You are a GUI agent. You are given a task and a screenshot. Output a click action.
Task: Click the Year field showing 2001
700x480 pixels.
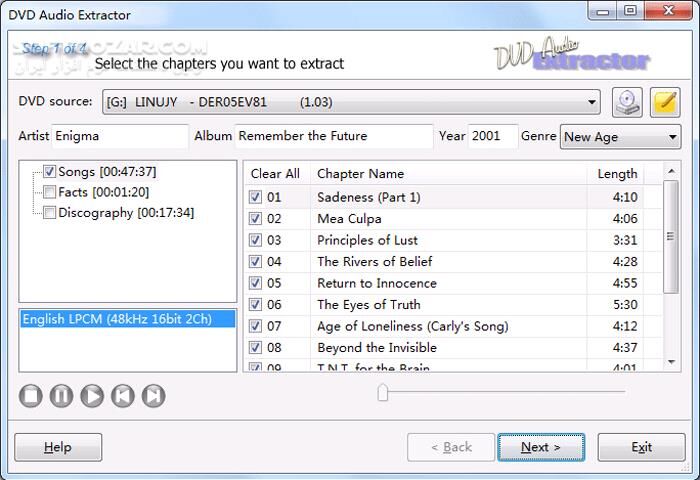click(493, 136)
